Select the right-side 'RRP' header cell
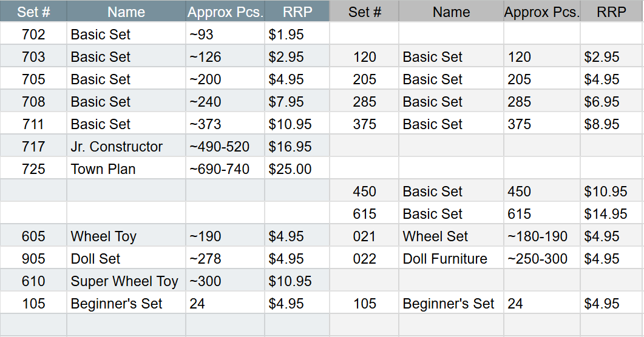 tap(612, 12)
